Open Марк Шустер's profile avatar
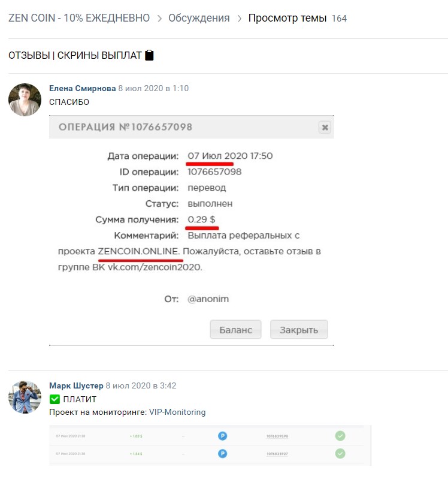Image resolution: width=448 pixels, height=482 pixels. [x=25, y=397]
